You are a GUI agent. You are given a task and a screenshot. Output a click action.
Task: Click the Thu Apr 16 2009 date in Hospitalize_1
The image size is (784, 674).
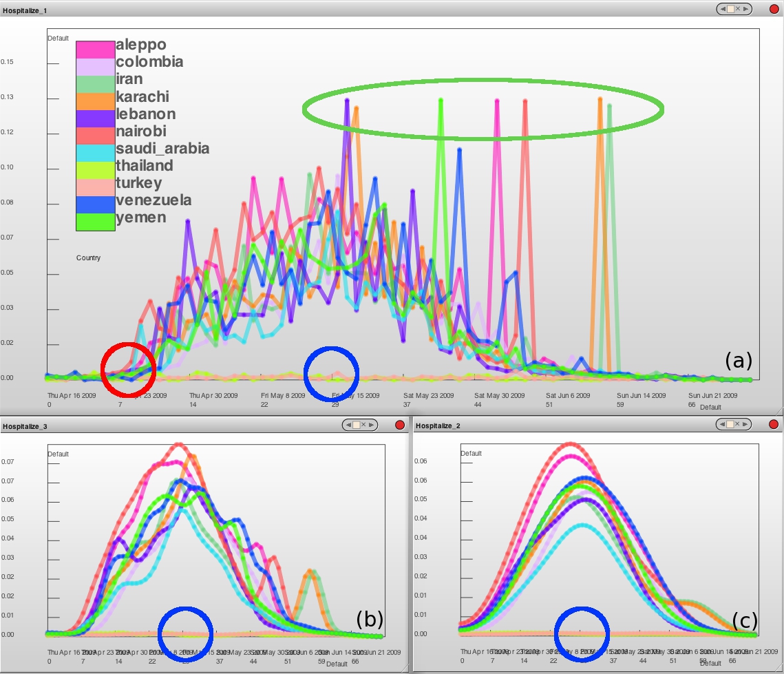pos(72,395)
